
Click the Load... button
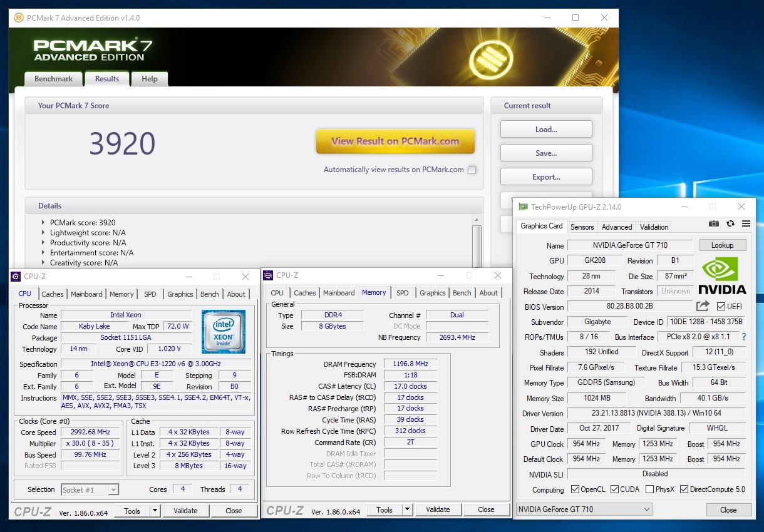546,130
